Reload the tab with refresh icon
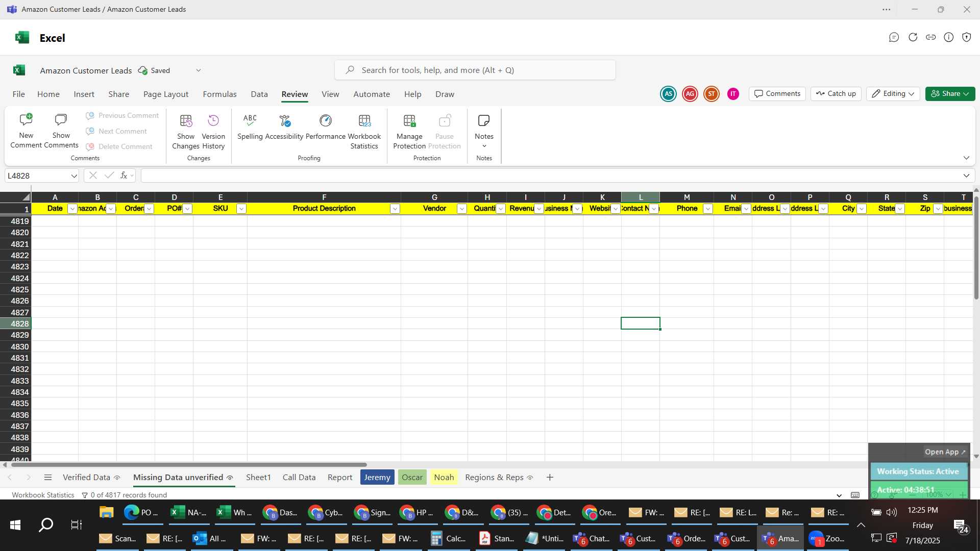The image size is (980, 551). (x=913, y=37)
